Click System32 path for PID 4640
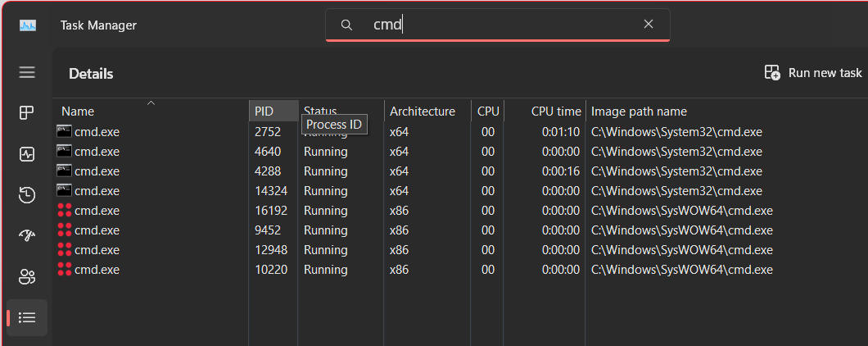Viewport: 868px width, 346px height. (676, 152)
